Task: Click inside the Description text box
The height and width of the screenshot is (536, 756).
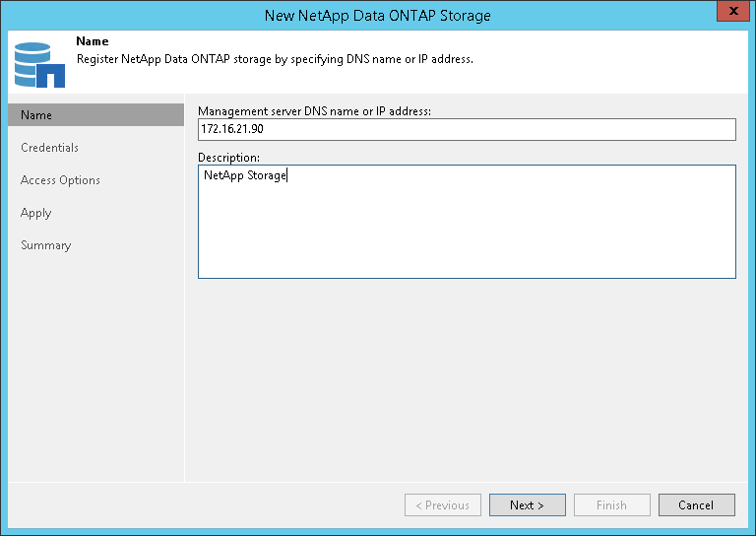Action: 467,222
